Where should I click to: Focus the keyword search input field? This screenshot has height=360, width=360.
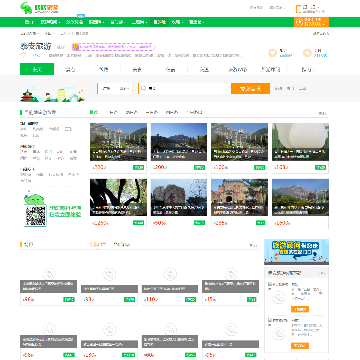click(185, 88)
